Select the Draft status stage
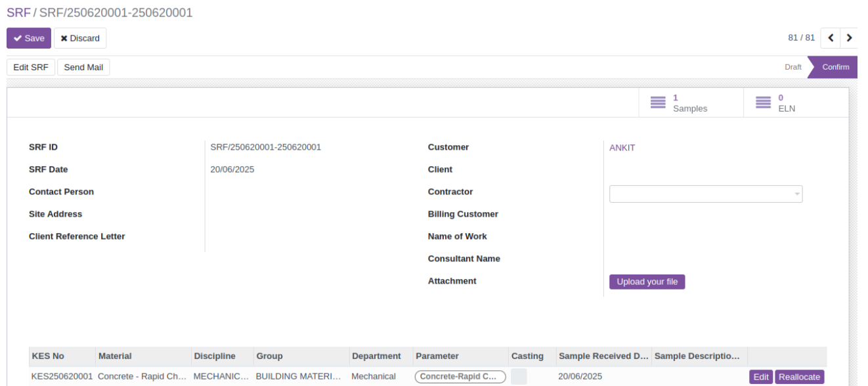 pos(793,67)
